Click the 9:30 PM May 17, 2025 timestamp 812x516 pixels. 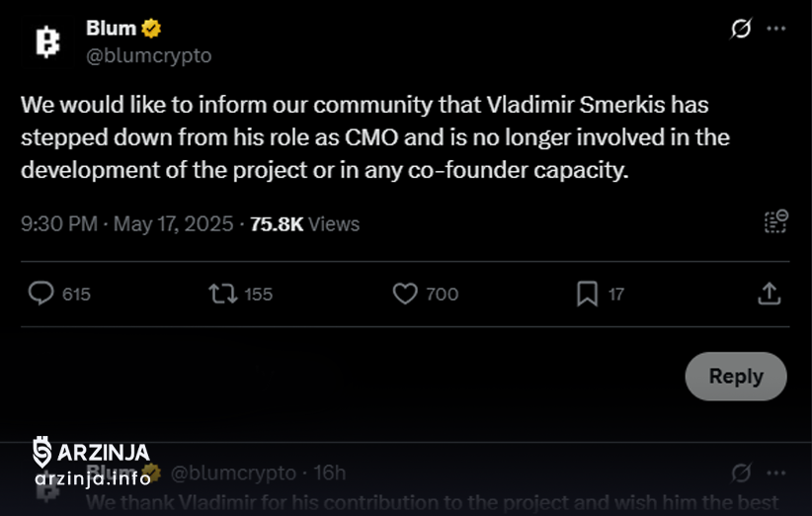126,223
